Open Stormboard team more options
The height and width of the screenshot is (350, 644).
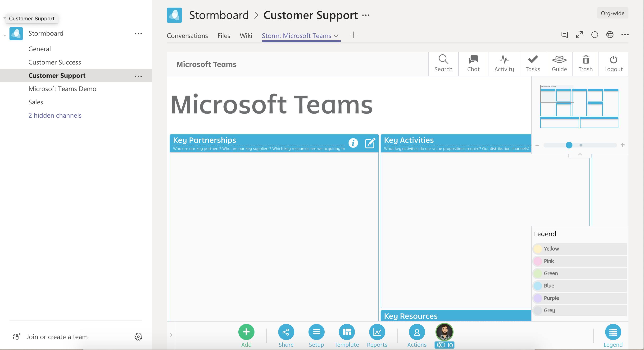click(x=138, y=33)
